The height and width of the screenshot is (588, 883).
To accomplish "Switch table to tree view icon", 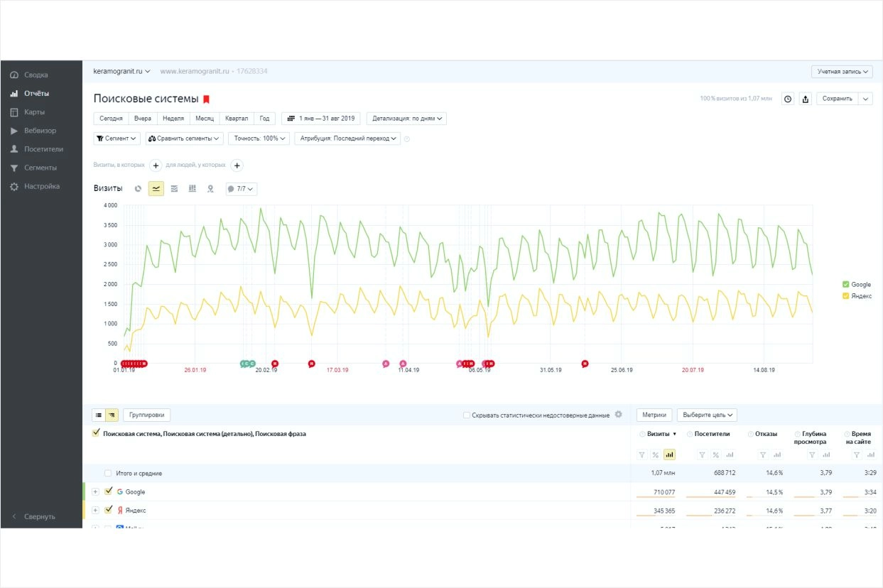I will click(112, 415).
